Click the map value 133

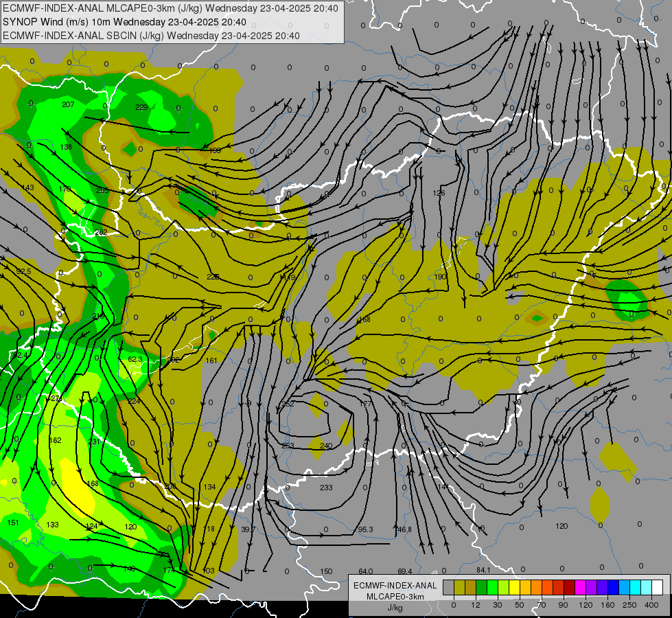52,525
